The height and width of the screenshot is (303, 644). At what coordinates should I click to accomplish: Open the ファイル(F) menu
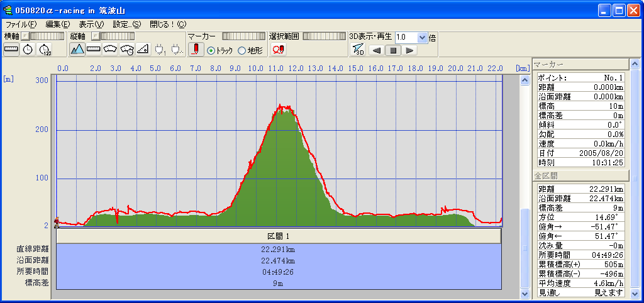pyautogui.click(x=21, y=24)
